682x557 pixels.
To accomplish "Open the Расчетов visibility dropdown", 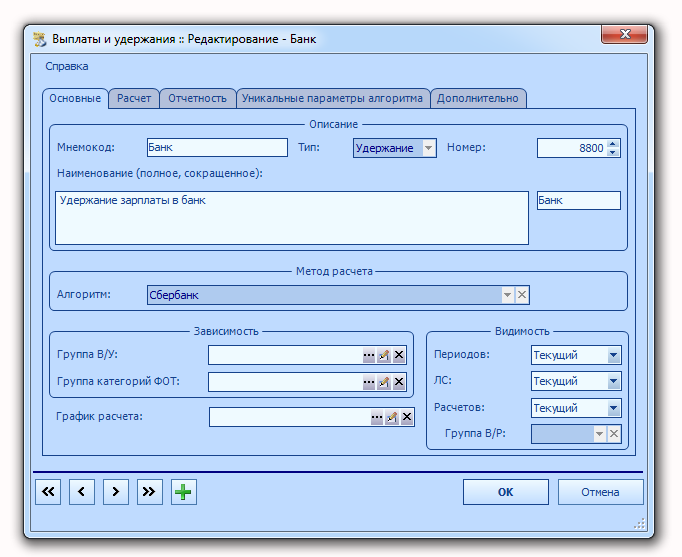I will [x=613, y=408].
